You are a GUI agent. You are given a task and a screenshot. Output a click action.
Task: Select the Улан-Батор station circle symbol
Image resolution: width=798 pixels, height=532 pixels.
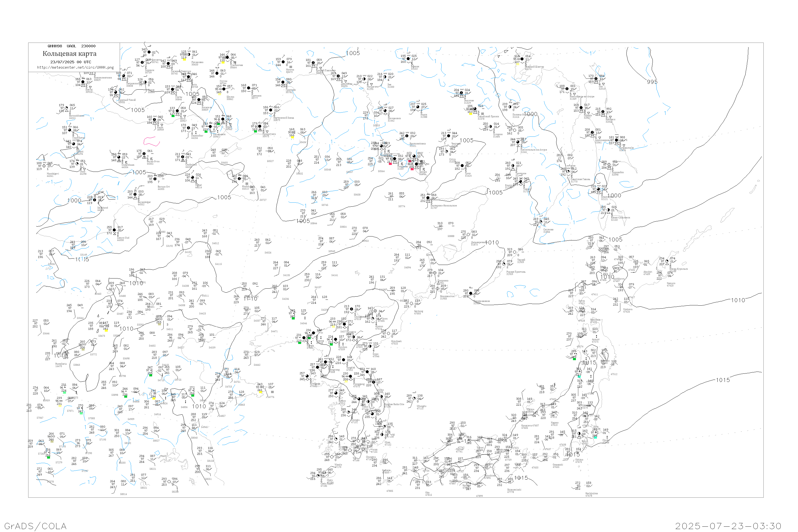(70, 130)
